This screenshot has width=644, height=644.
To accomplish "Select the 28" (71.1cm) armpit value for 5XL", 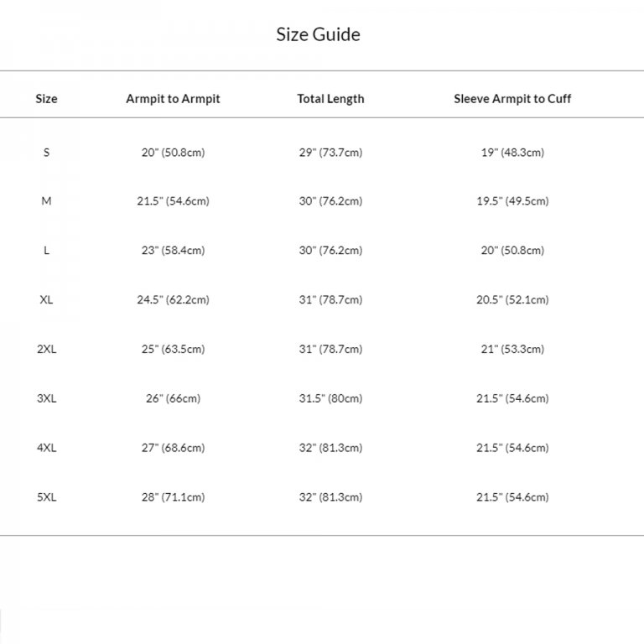I will click(173, 497).
